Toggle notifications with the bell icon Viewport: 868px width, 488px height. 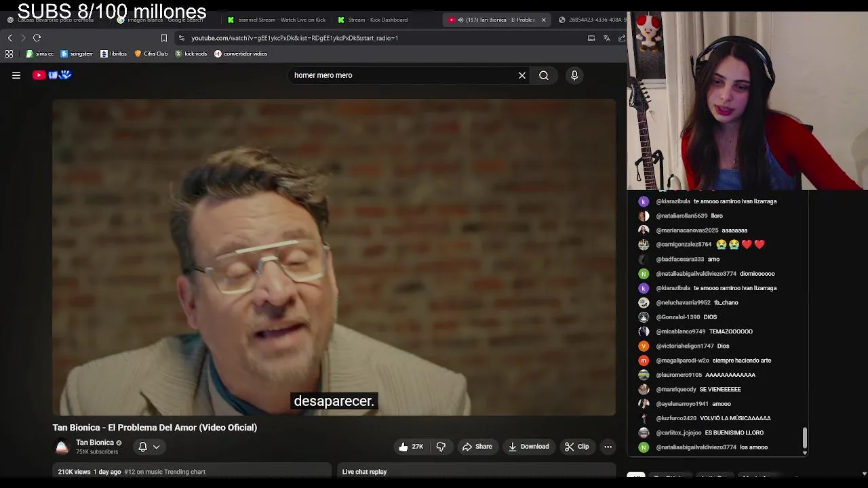142,447
